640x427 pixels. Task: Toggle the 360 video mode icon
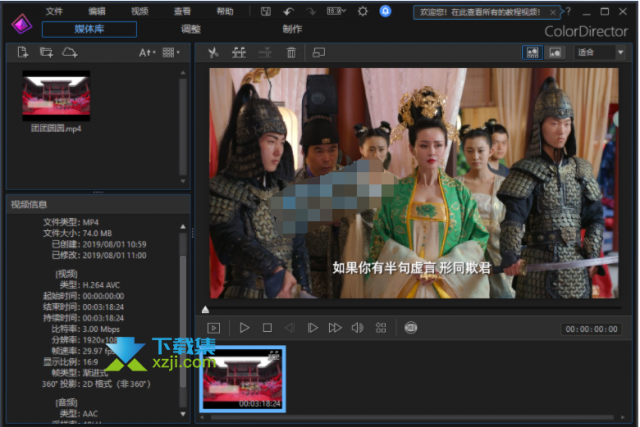coord(411,328)
